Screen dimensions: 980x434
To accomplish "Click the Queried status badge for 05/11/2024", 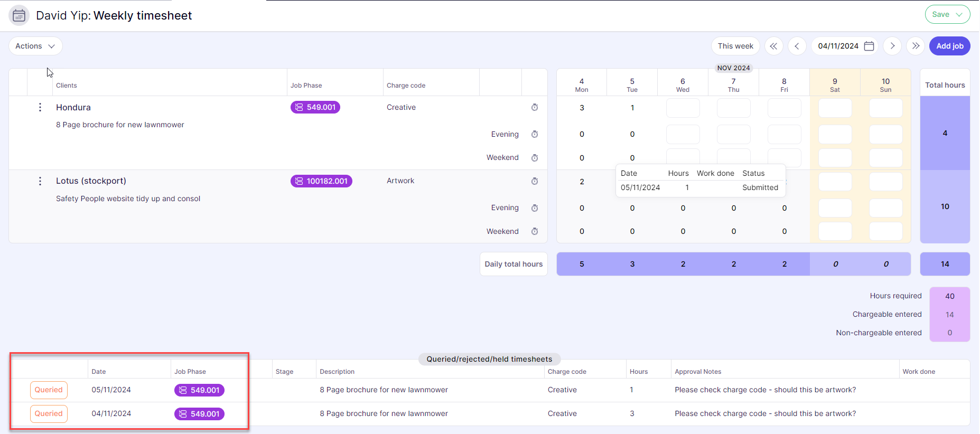I will pyautogui.click(x=49, y=390).
